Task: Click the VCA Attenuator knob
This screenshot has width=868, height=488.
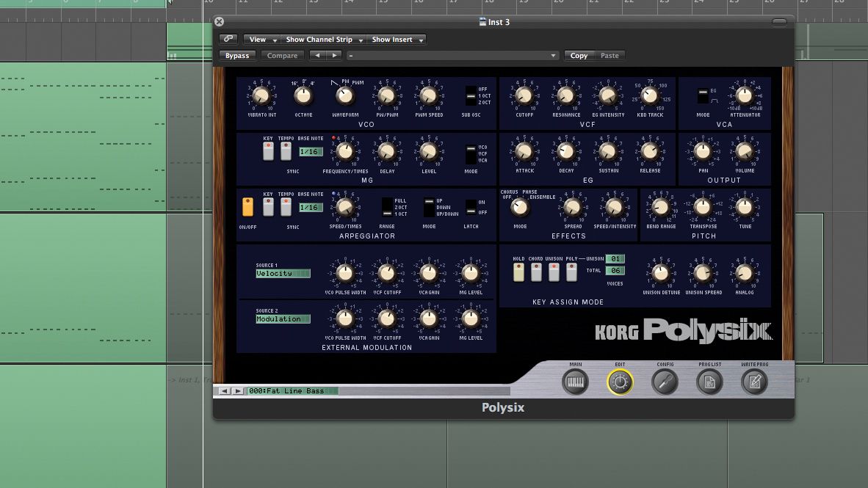Action: 745,95
